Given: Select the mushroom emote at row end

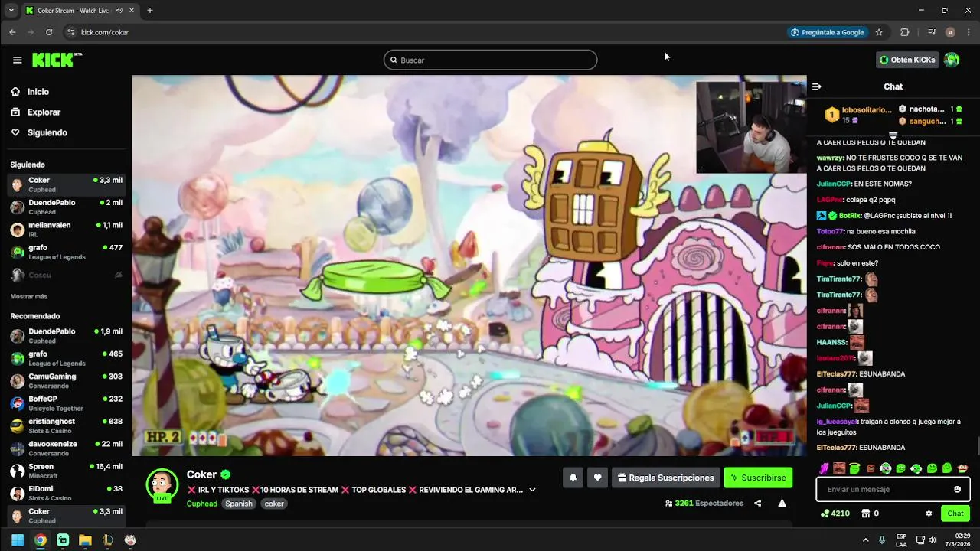Looking at the screenshot, I should 962,468.
